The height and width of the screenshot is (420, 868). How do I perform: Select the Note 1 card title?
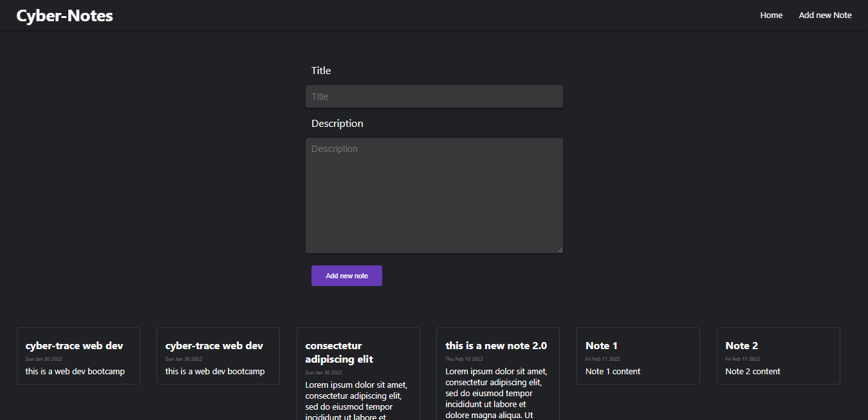(602, 346)
